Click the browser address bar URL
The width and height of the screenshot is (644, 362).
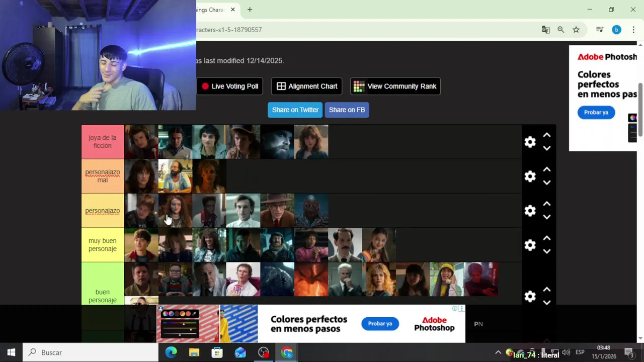click(x=229, y=30)
